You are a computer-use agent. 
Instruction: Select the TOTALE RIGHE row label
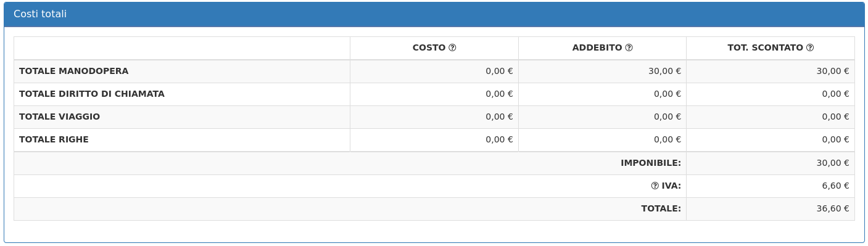tap(54, 140)
